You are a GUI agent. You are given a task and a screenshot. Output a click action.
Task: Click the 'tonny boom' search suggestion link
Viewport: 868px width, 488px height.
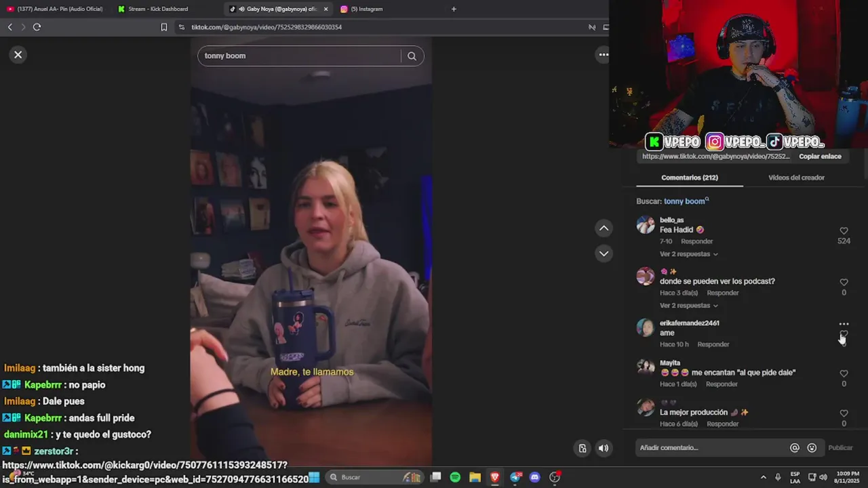(686, 201)
